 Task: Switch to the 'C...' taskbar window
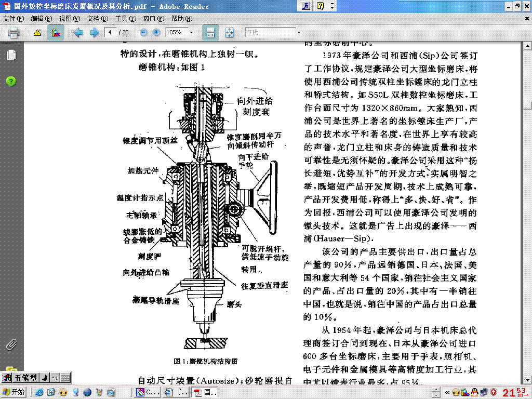(147, 392)
